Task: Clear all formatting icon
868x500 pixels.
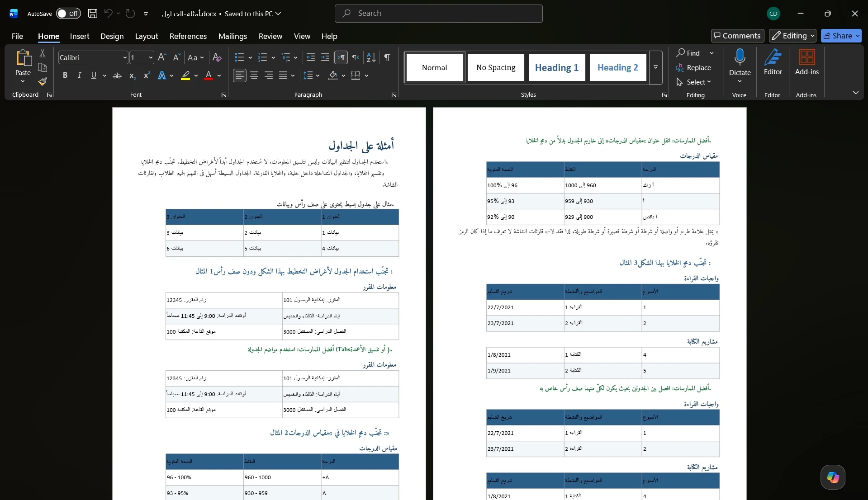Action: 217,57
